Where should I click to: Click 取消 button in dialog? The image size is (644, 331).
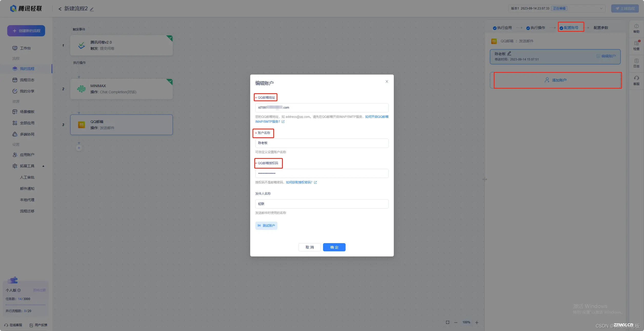(309, 247)
